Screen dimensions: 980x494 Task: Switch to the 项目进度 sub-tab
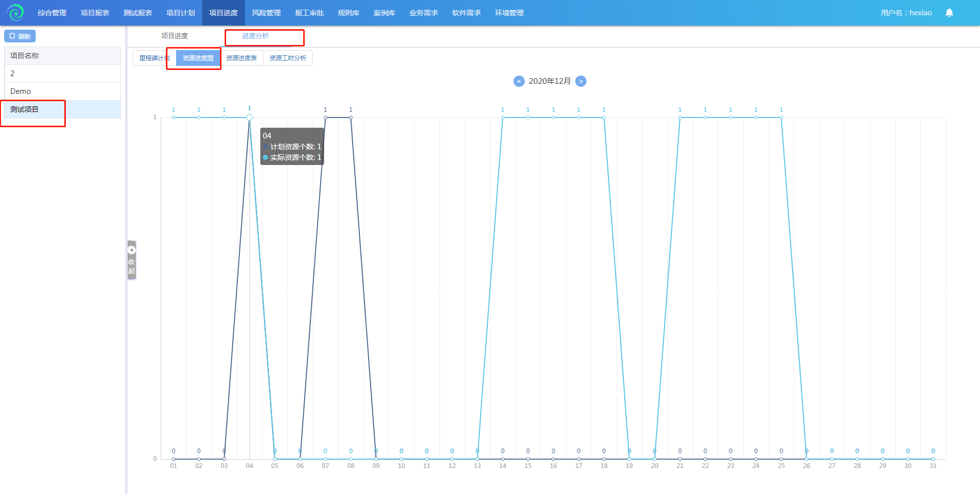(x=175, y=36)
